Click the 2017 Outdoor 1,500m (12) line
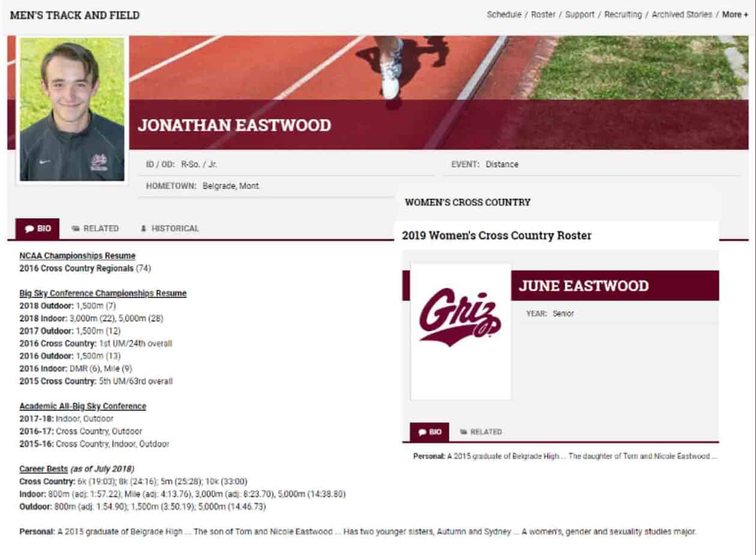 pos(70,331)
